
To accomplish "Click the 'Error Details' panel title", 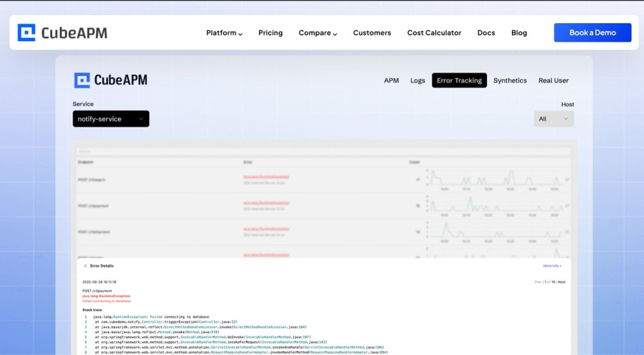I will (102, 266).
